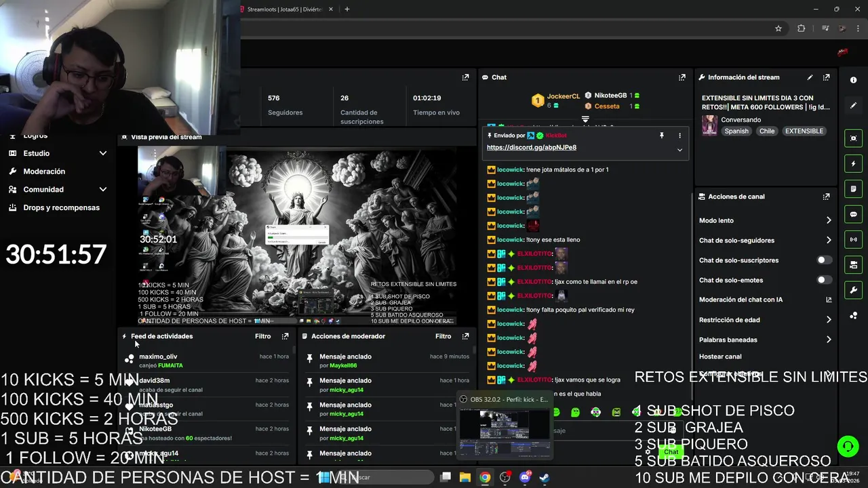Switch to Chrome in the taskbar
The width and height of the screenshot is (868, 488).
tap(485, 477)
